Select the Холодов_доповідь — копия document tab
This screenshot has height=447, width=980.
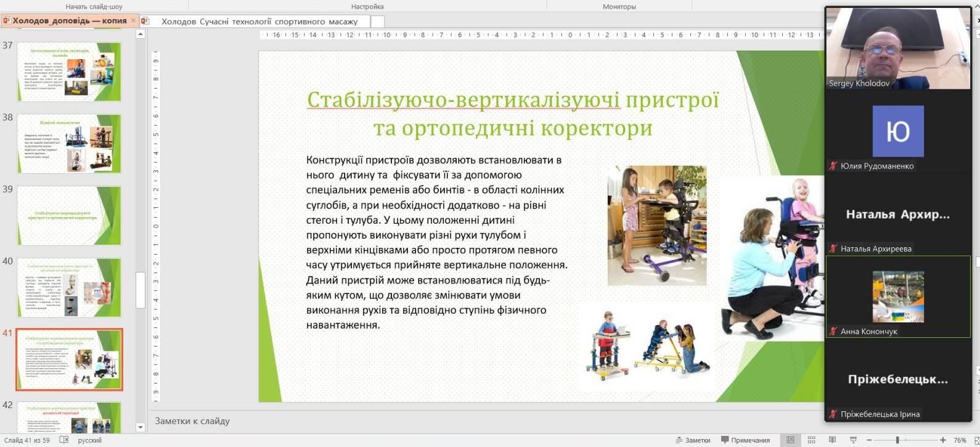point(69,20)
